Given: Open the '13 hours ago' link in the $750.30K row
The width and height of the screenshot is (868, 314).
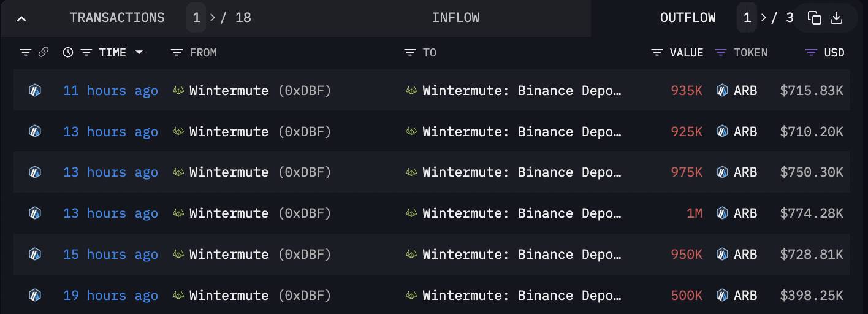Looking at the screenshot, I should (110, 173).
